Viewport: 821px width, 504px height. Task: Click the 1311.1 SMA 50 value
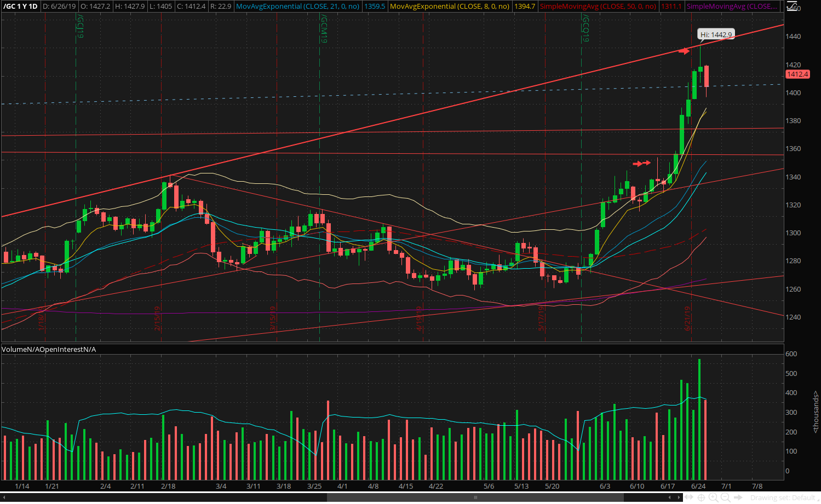[x=671, y=7]
